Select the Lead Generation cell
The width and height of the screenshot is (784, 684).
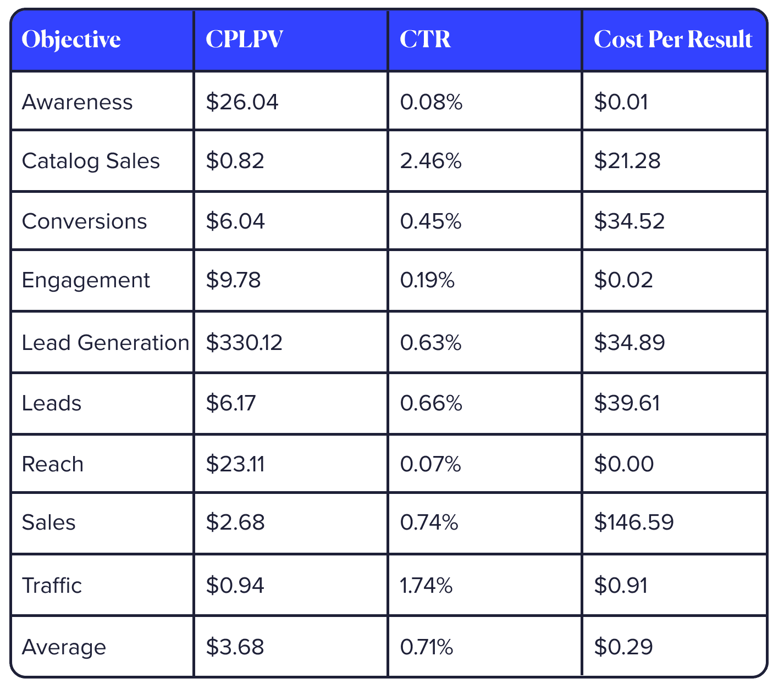106,343
